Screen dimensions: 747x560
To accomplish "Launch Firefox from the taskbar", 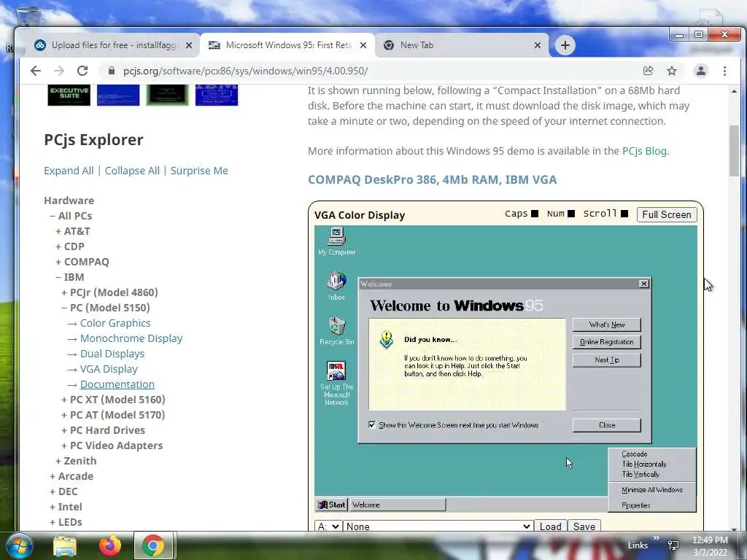I will tap(110, 545).
